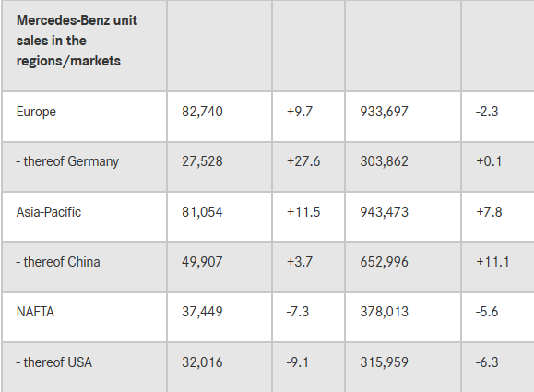Viewport: 534px width, 392px height.
Task: Click the Europe row label
Action: [x=36, y=112]
